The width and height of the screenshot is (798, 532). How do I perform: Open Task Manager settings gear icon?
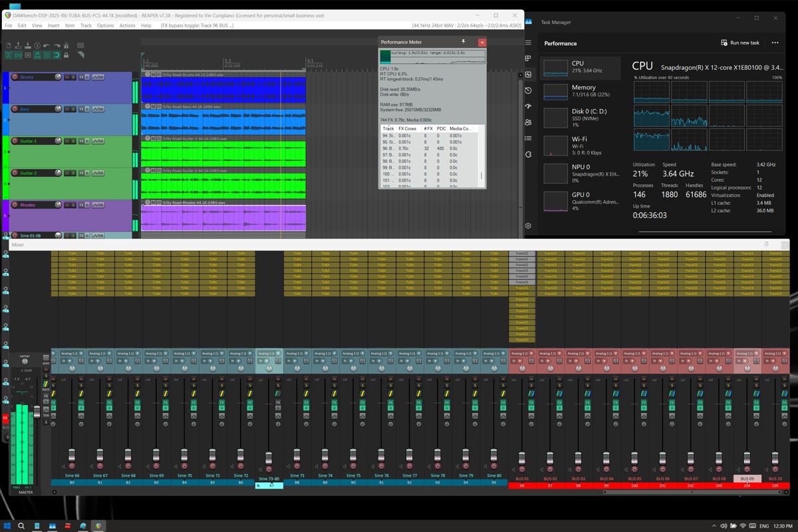[x=528, y=225]
